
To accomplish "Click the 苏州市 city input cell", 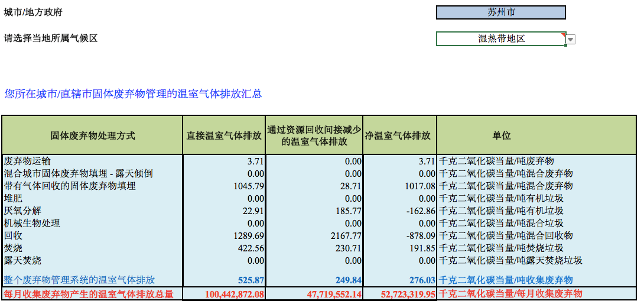I will [x=500, y=12].
